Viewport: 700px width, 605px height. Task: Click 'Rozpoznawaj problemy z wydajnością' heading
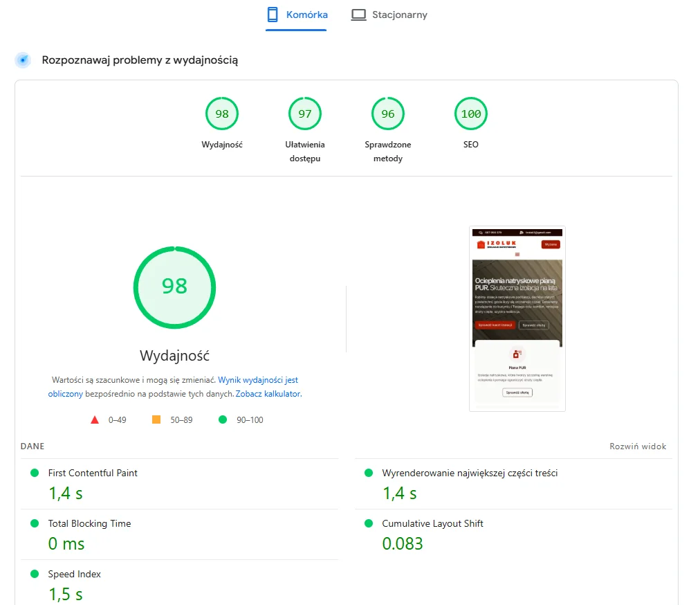click(140, 60)
